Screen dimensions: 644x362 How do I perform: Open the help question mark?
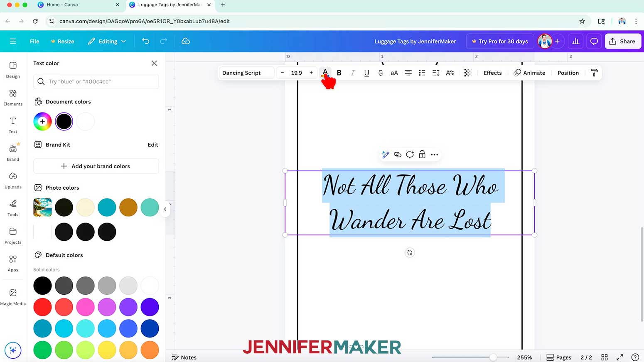[x=635, y=357]
